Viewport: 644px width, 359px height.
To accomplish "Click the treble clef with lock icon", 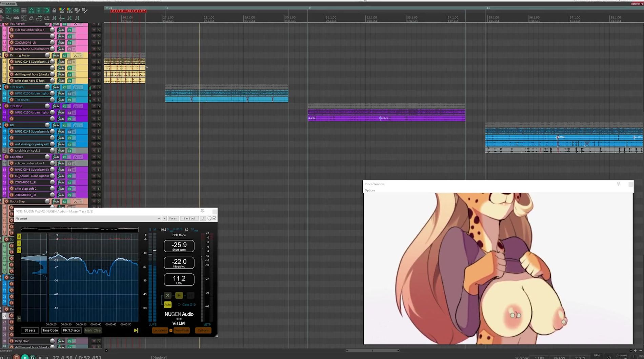I will pos(62,18).
